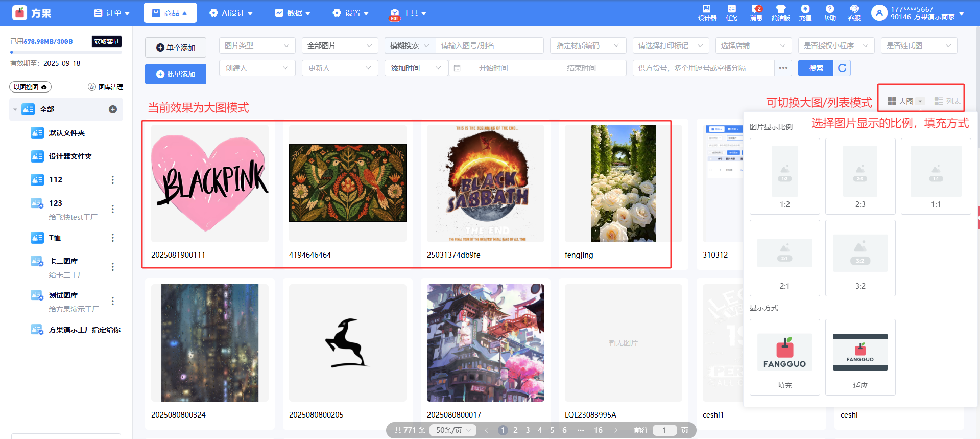Switch to 列表 list view
Screen dimensions: 980x439
947,101
